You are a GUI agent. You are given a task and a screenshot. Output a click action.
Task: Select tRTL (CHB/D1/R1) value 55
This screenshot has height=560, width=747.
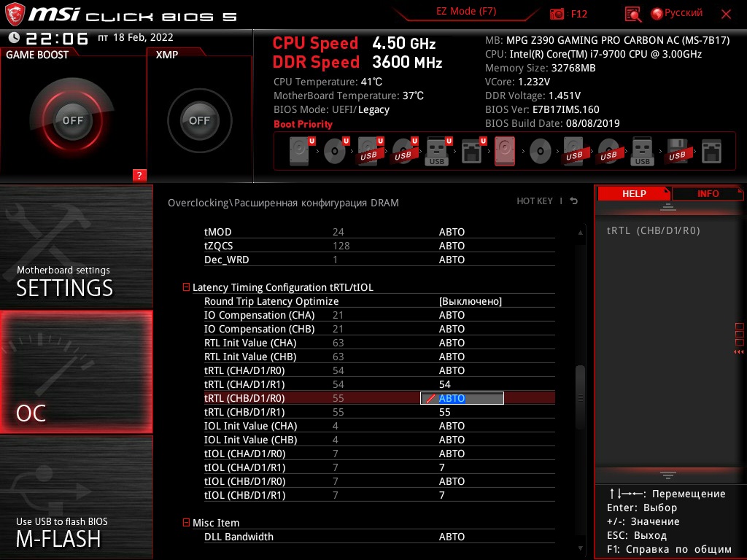point(444,412)
